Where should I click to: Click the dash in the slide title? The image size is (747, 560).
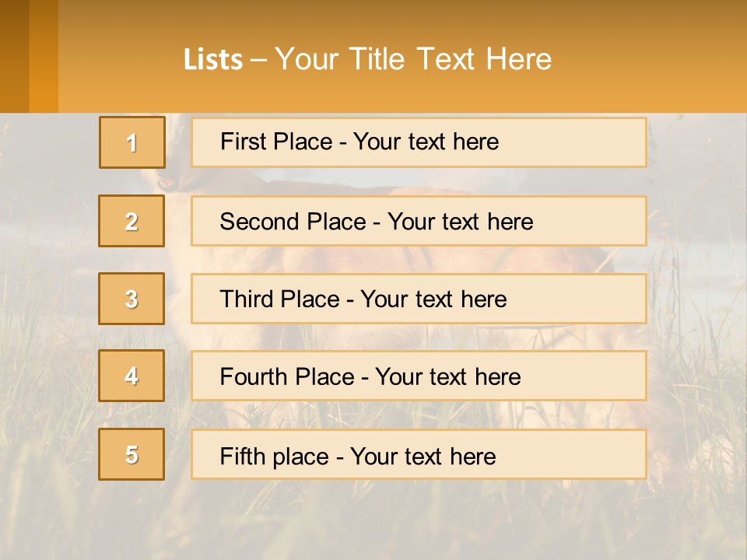coord(259,60)
